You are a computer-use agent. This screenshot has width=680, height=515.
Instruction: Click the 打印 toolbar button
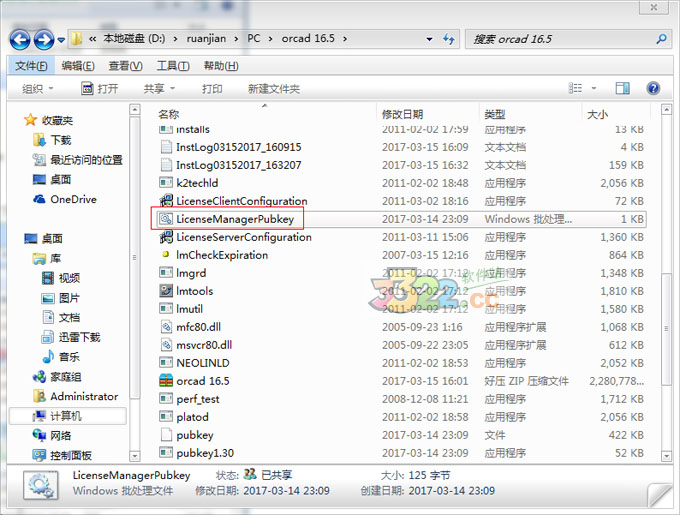pos(212,89)
